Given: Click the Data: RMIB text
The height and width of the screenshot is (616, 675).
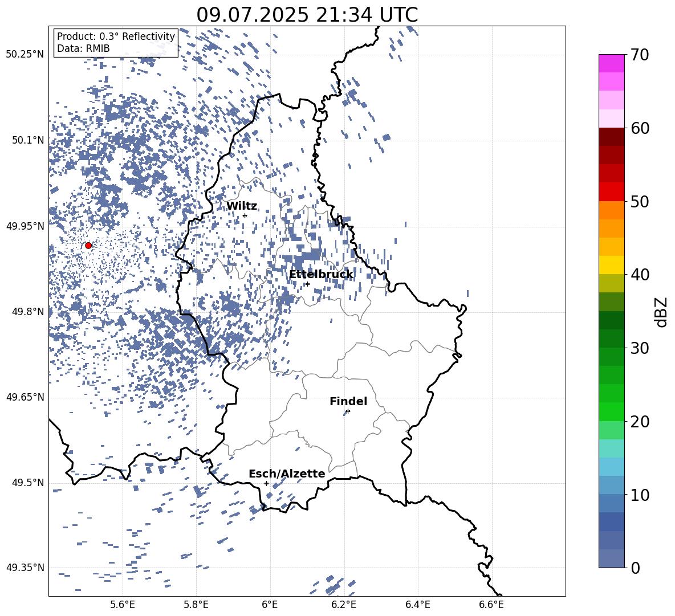Looking at the screenshot, I should 83,48.
